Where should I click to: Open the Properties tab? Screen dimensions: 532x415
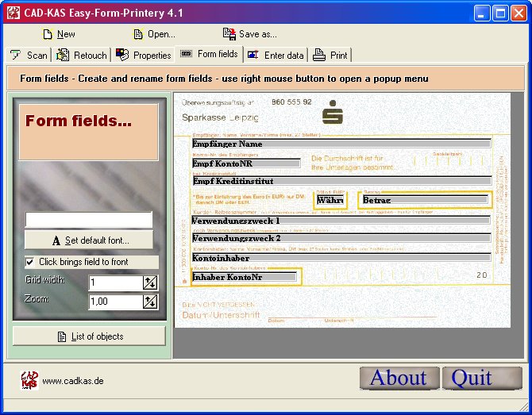(x=144, y=56)
